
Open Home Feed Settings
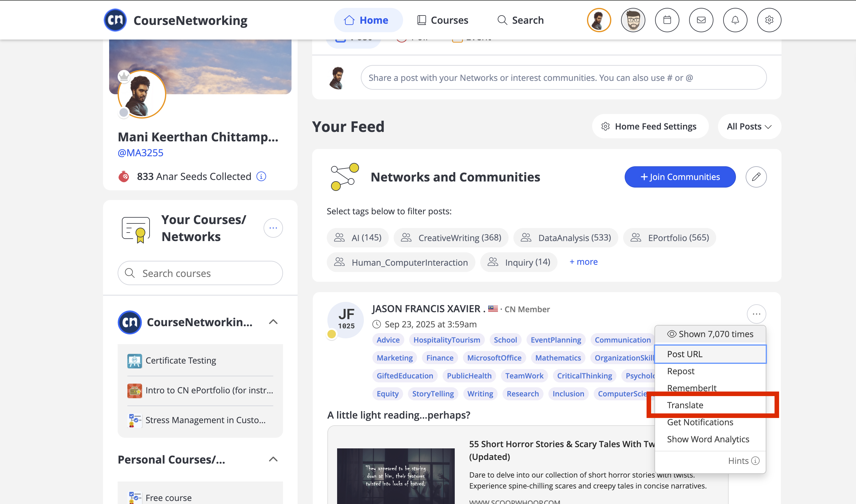click(650, 126)
